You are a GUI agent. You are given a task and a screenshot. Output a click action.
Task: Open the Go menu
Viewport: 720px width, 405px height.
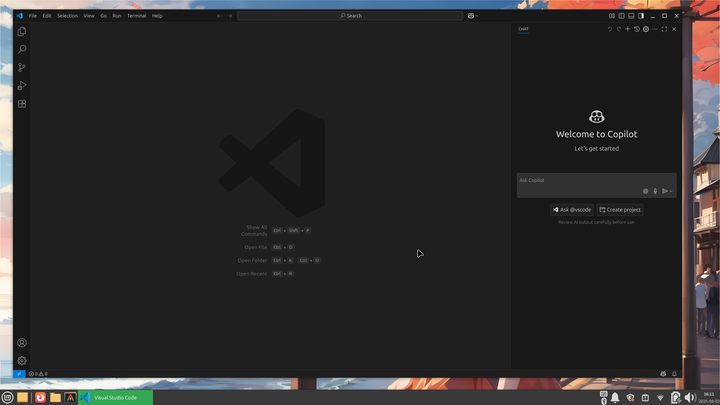tap(103, 16)
